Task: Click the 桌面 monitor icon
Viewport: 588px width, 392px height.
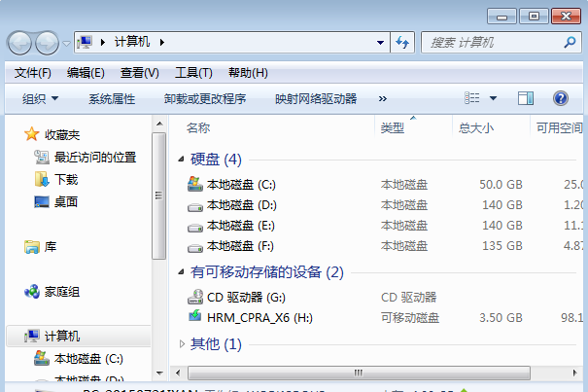Action: pos(42,202)
